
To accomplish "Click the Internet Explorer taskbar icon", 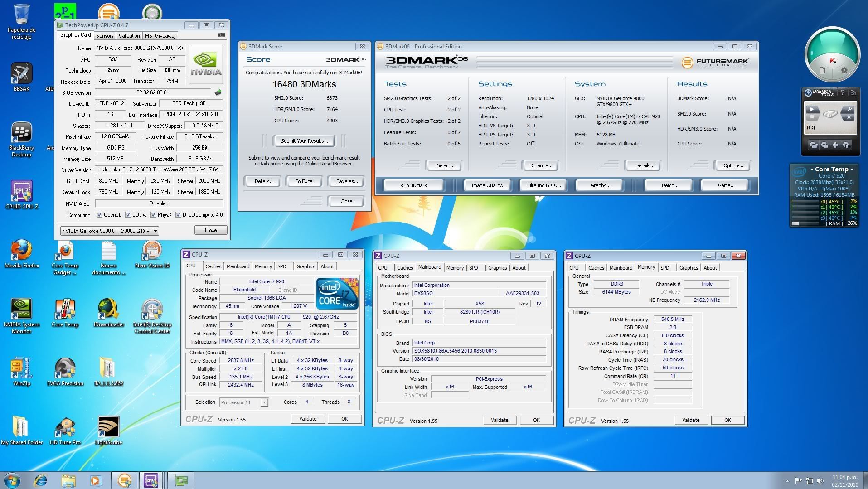I will point(41,480).
